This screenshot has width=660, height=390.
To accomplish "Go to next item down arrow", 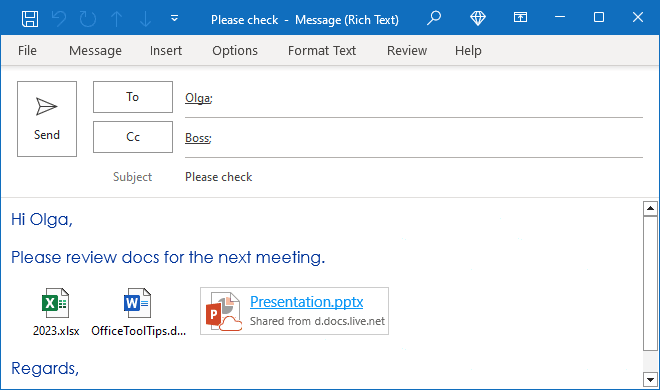I will click(x=145, y=19).
